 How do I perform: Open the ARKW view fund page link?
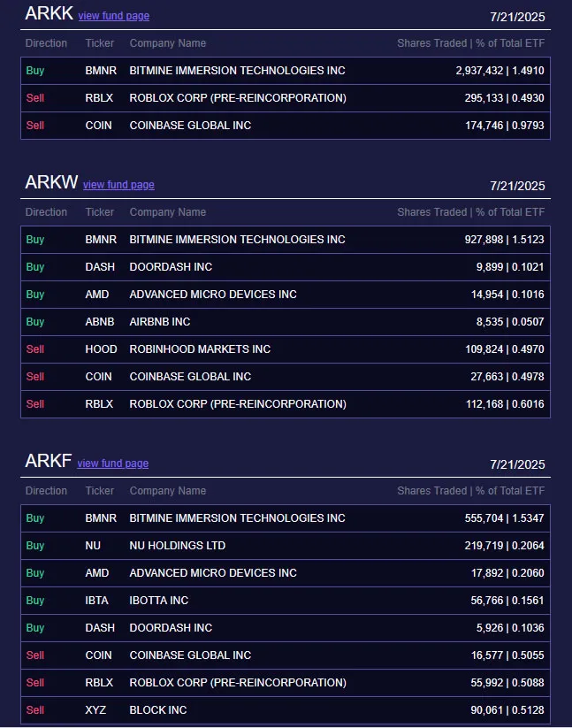coord(118,185)
